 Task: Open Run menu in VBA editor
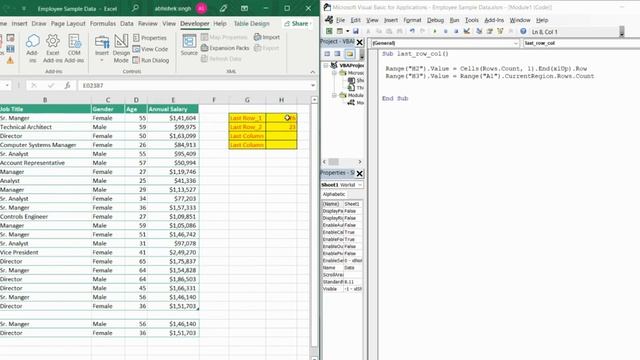(454, 20)
